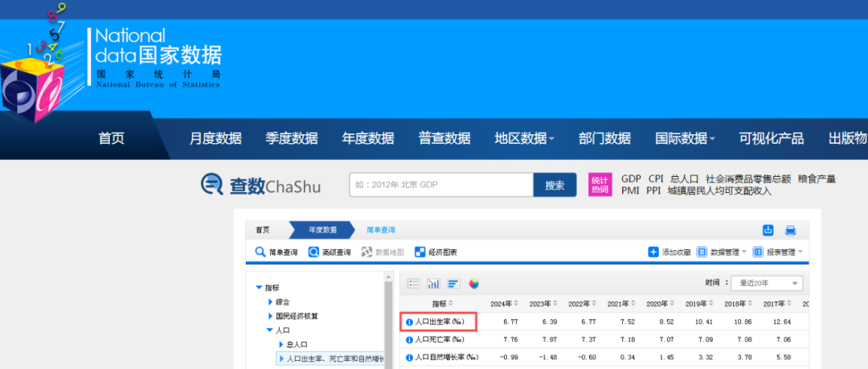
Task: Click the 统计热词 pink badge
Action: (600, 185)
